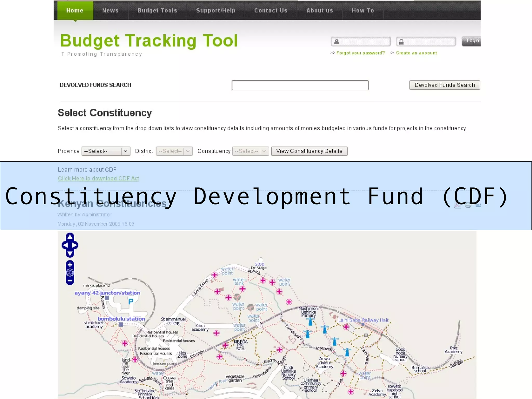Click health marker near KIREGA PRI SCH

pyautogui.click(x=225, y=345)
